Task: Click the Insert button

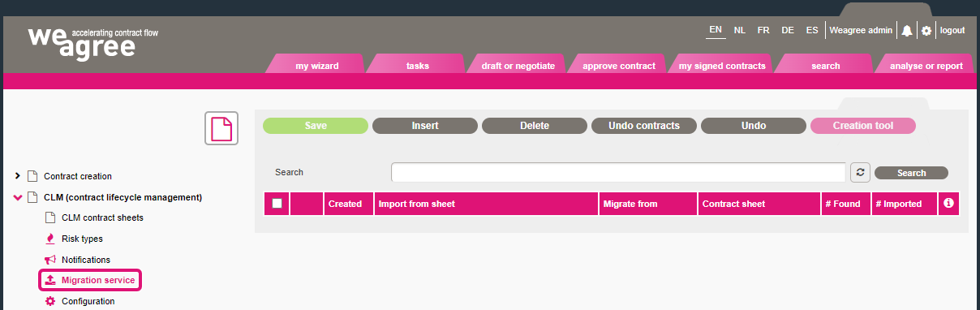Action: coord(425,126)
